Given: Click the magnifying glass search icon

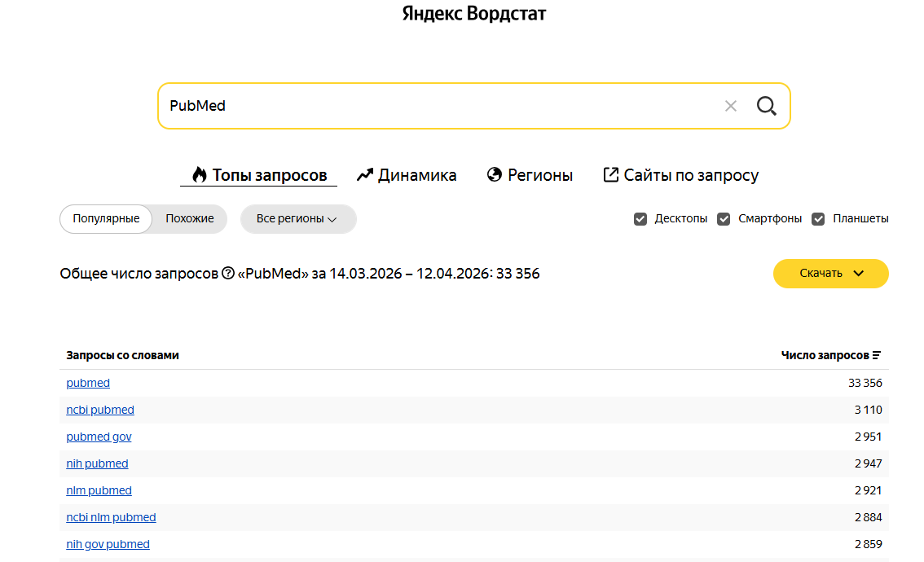Looking at the screenshot, I should coord(767,106).
